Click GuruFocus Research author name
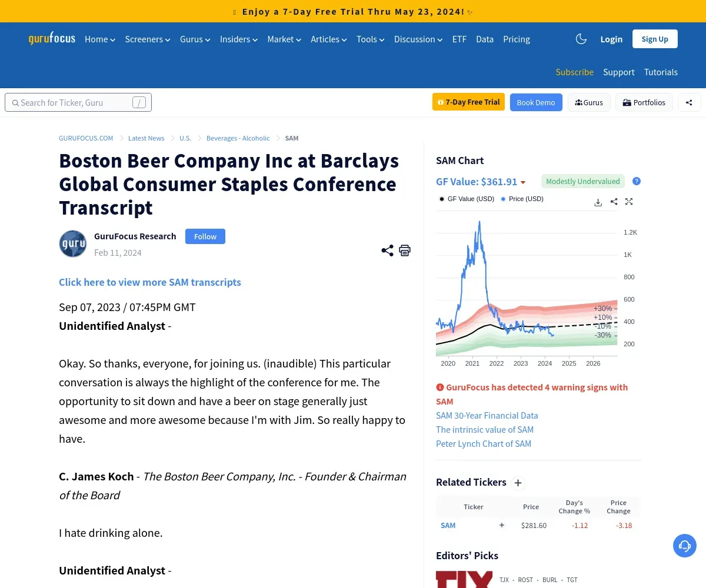 point(135,236)
